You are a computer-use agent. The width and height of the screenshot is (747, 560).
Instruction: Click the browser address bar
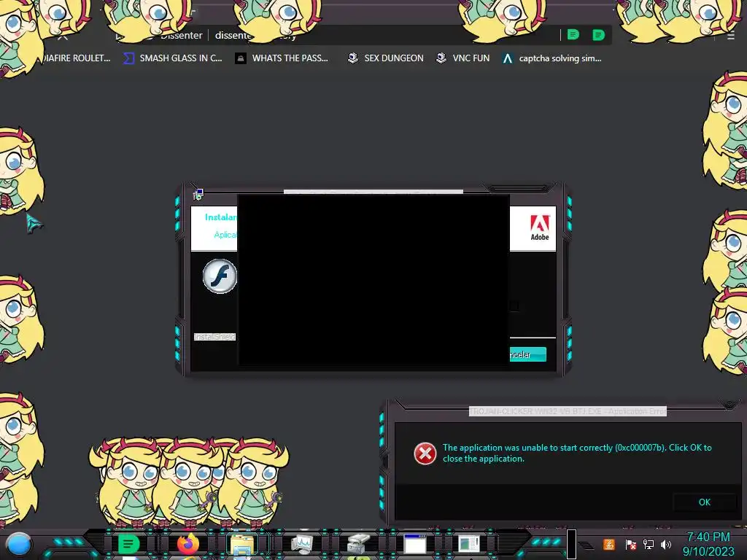click(381, 35)
